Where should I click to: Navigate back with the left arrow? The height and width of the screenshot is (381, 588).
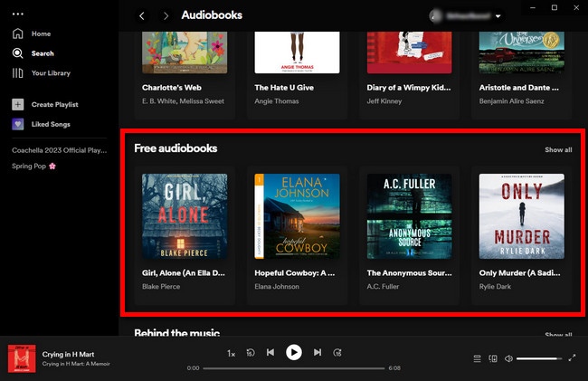pos(142,15)
